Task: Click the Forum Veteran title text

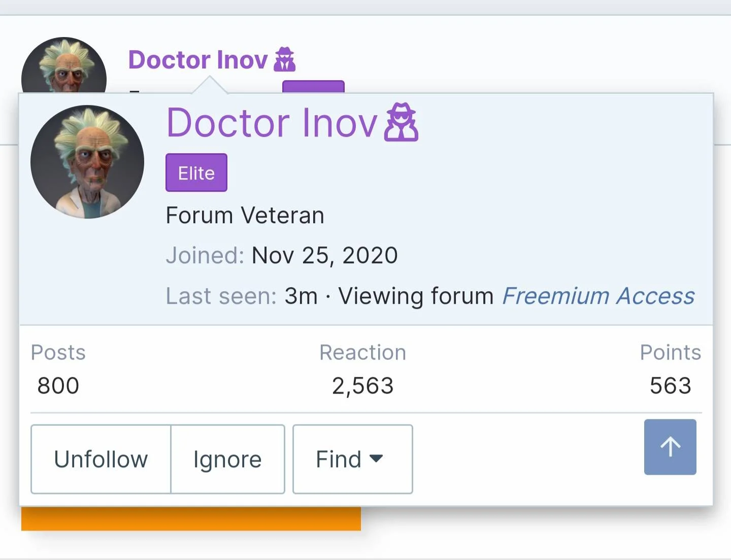Action: click(245, 215)
